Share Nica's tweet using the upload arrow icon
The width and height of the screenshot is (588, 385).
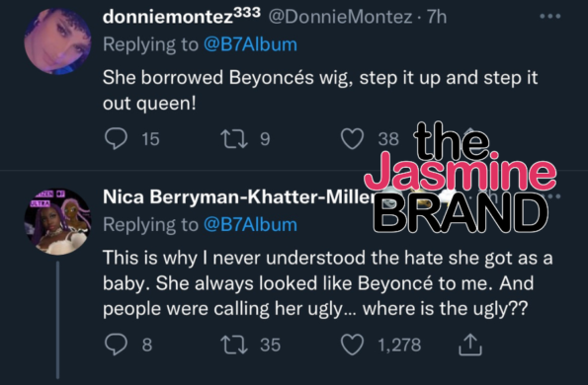click(470, 345)
